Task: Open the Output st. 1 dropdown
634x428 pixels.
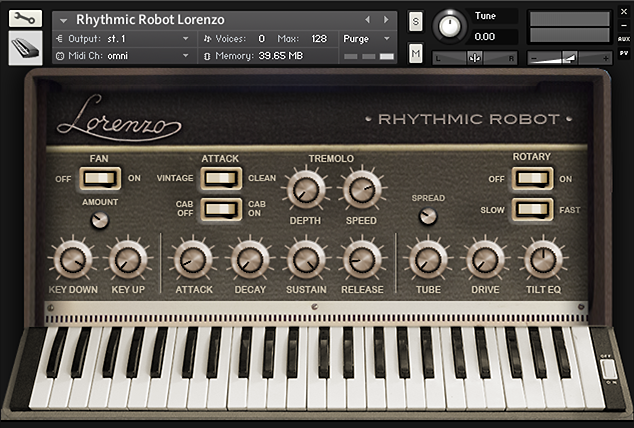Action: click(x=124, y=39)
